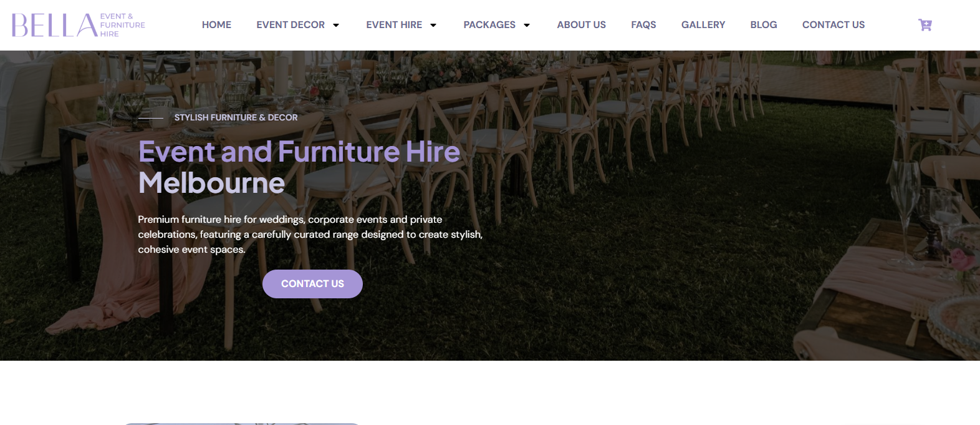Go to the HOME nav item

(x=216, y=25)
